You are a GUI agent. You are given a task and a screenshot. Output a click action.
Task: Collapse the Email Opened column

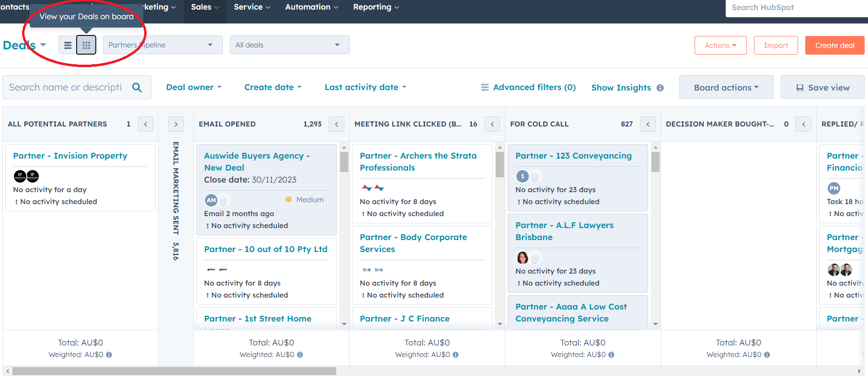tap(336, 124)
